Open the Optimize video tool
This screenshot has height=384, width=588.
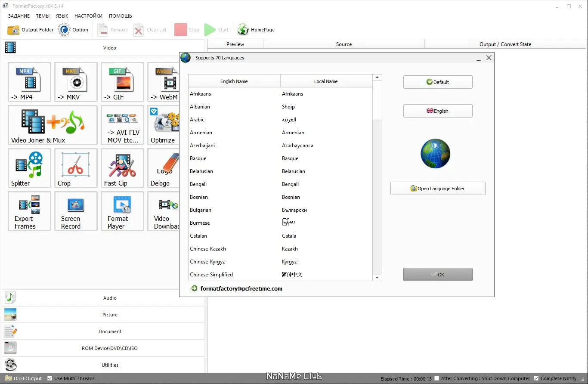[x=164, y=125]
